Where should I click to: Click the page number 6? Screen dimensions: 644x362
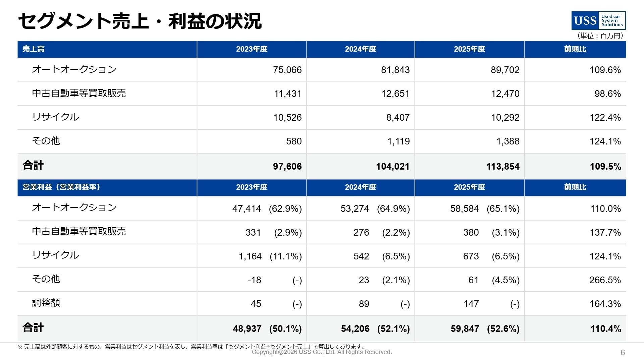coord(623,352)
